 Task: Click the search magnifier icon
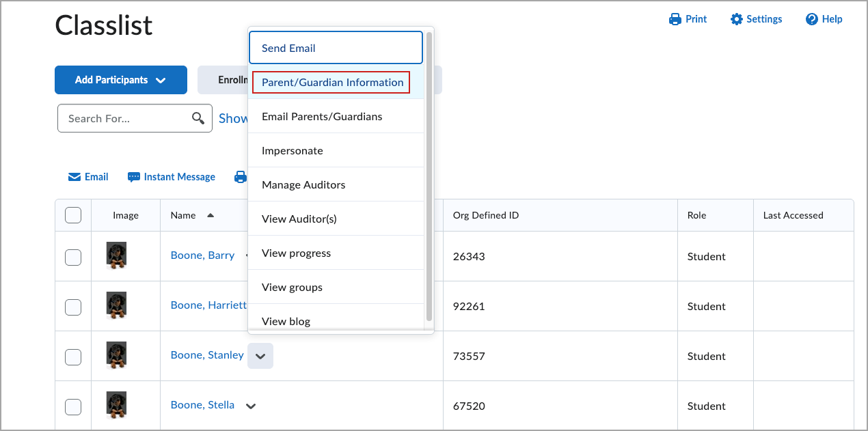tap(198, 118)
